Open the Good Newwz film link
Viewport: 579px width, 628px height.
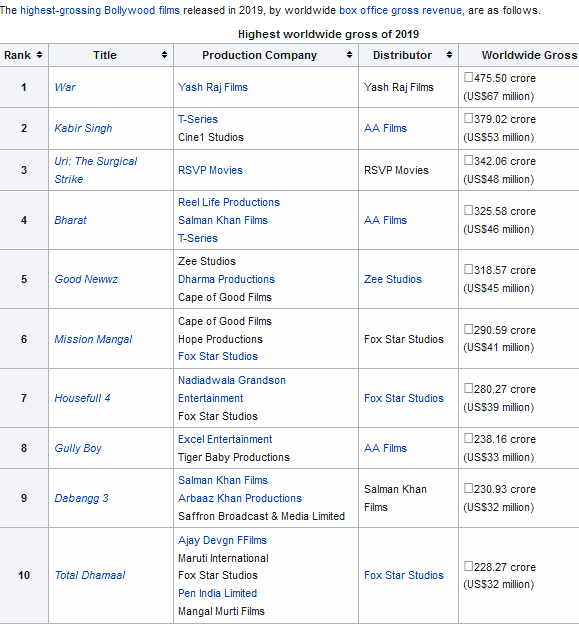coord(86,279)
